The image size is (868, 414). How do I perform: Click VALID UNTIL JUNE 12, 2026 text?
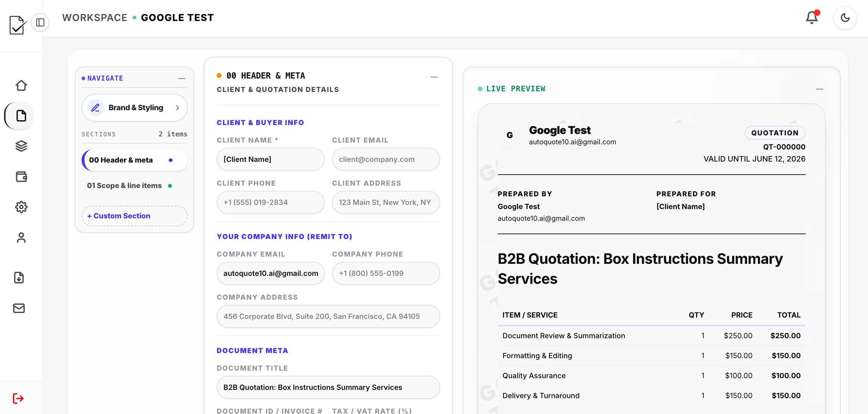pyautogui.click(x=754, y=159)
